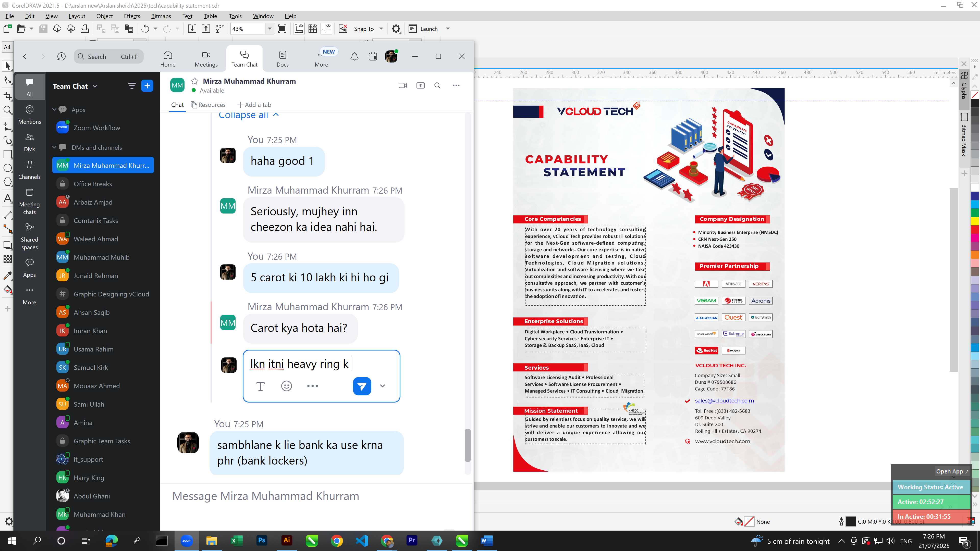The width and height of the screenshot is (980, 551).
Task: Open the chat header more options ellipsis
Action: tap(456, 85)
